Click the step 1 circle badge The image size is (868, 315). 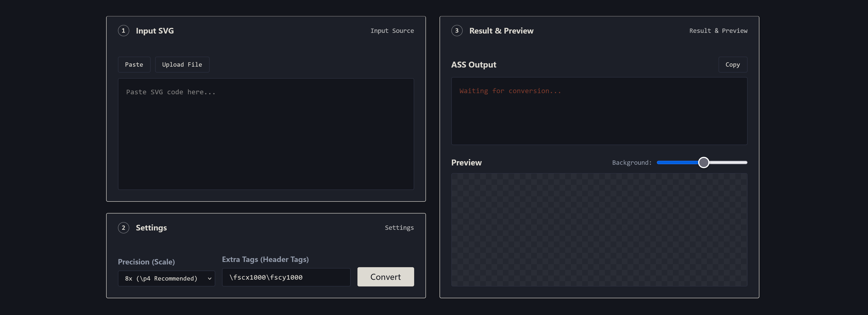[123, 31]
